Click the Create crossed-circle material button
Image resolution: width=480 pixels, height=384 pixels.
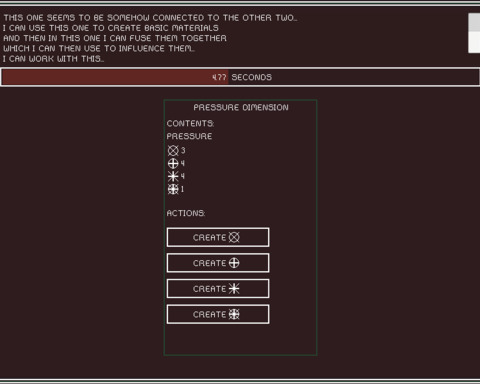pos(218,237)
